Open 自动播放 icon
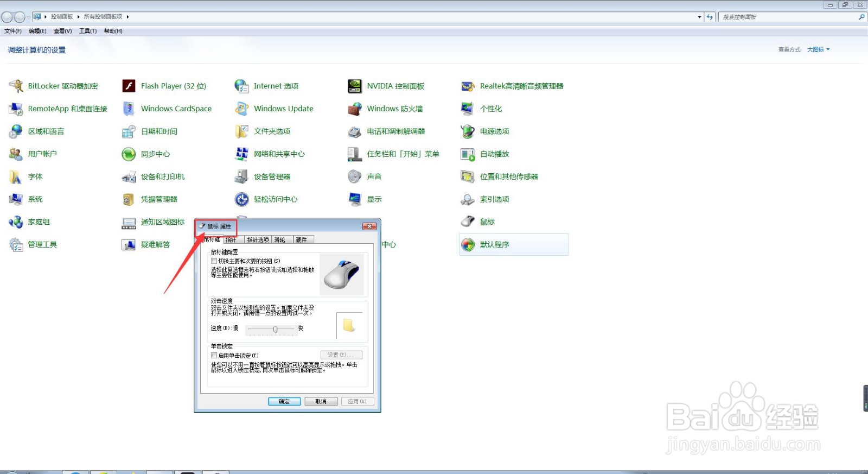The image size is (868, 474). point(468,154)
